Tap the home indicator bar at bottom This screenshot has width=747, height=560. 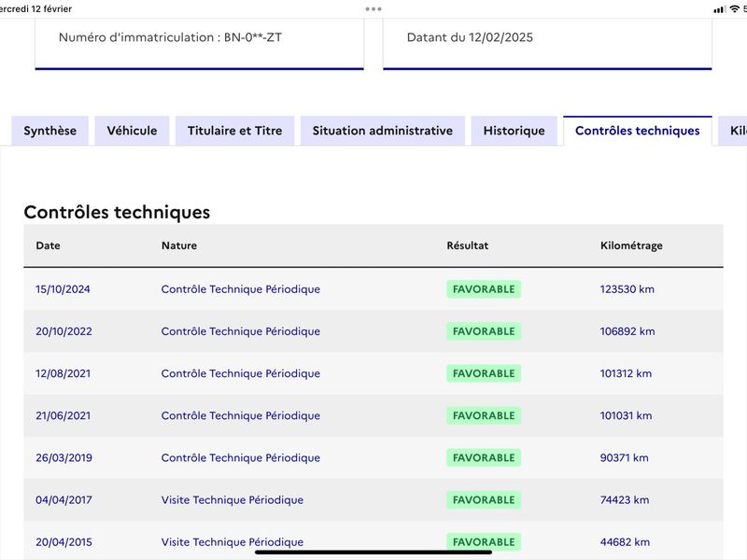(373, 553)
